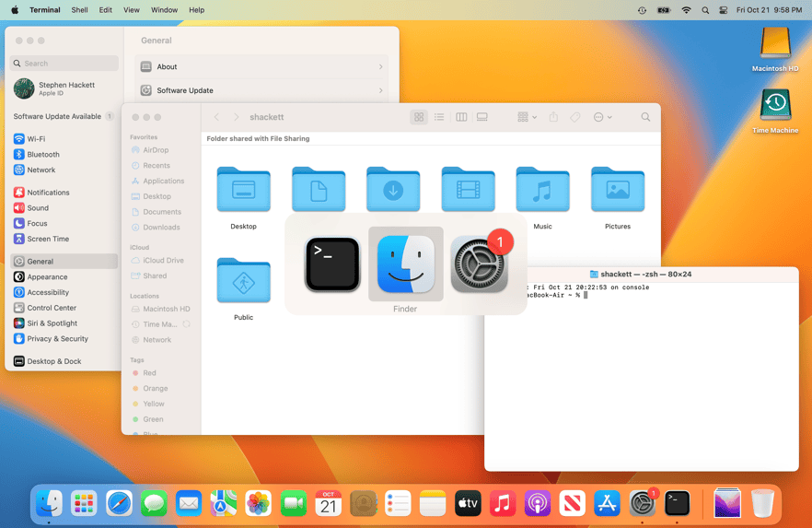The height and width of the screenshot is (528, 812).
Task: Open the Desktop folder in Finder
Action: [x=243, y=190]
